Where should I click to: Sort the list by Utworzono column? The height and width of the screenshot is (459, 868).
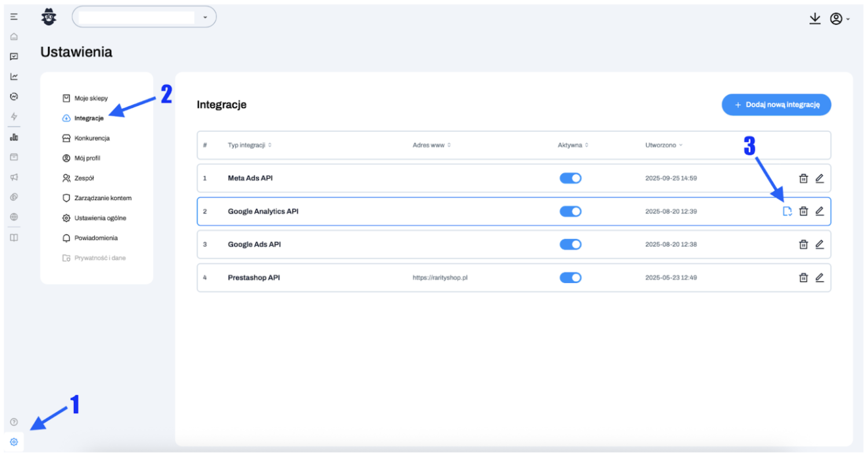pyautogui.click(x=663, y=145)
